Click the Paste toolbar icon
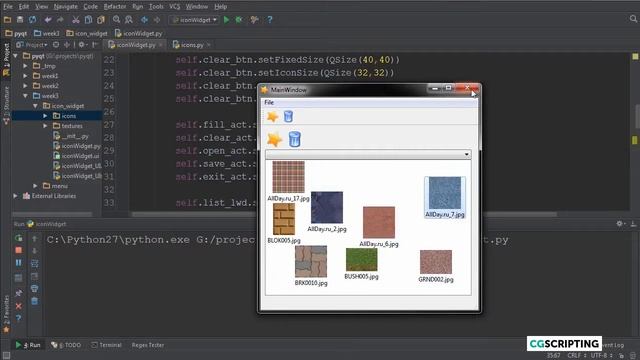Viewport: 640px width, 360px height. 101,20
